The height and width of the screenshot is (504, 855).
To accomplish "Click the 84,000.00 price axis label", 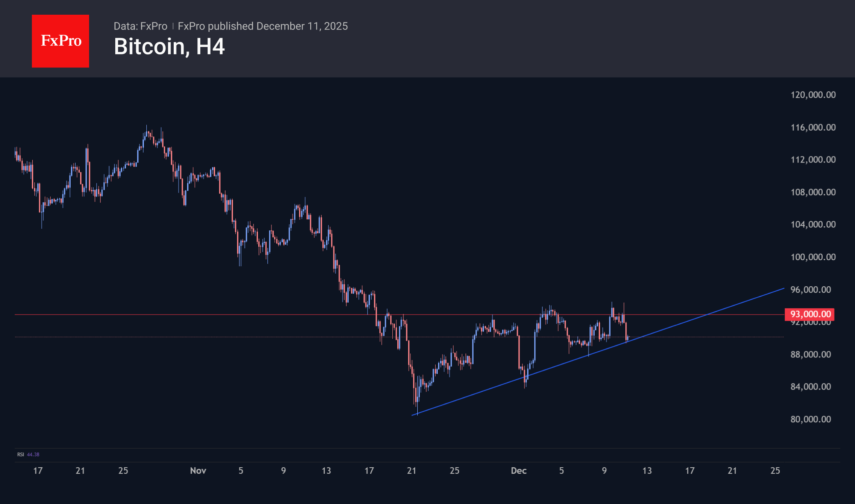I will [x=810, y=386].
